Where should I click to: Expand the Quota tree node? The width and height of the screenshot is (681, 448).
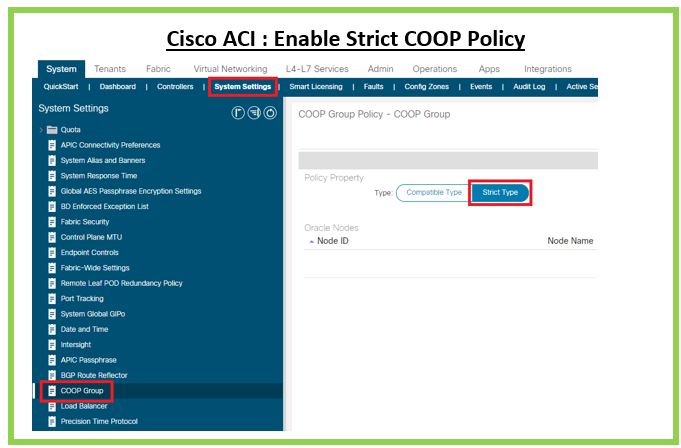pos(41,129)
